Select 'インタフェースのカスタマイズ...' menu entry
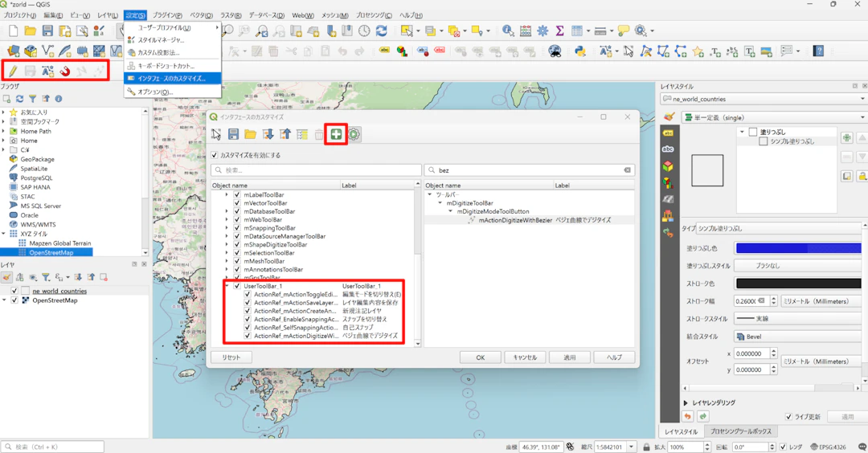Screen dimensions: 868x453 171,79
